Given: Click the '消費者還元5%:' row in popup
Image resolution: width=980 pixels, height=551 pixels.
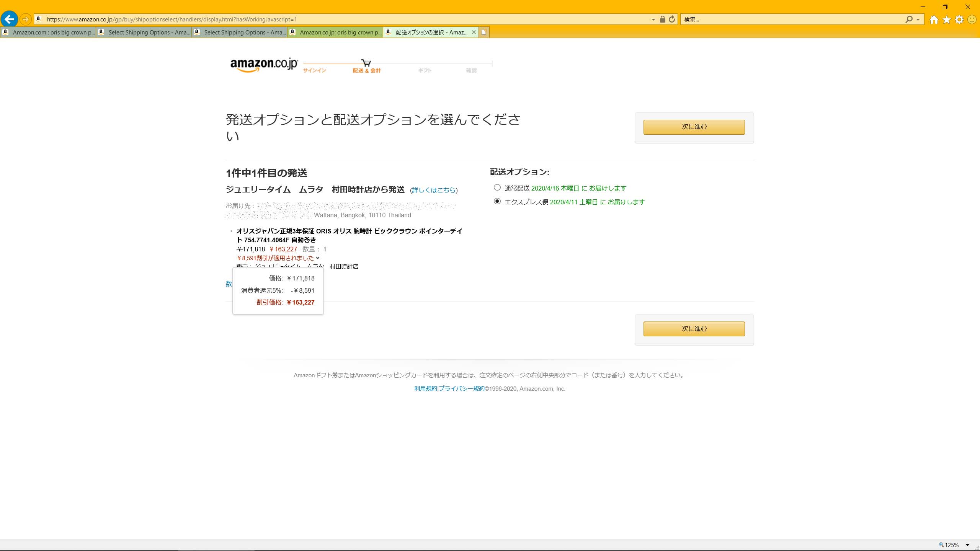Looking at the screenshot, I should tap(278, 290).
